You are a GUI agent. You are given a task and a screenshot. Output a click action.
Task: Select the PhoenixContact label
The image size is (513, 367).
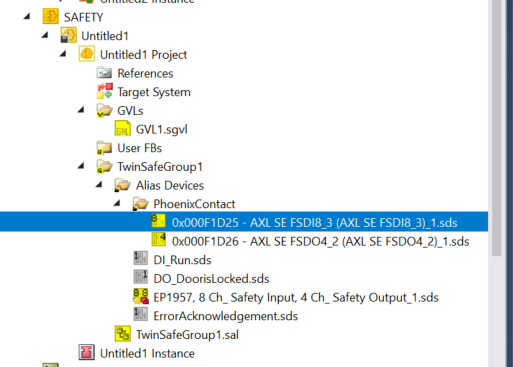coord(194,204)
